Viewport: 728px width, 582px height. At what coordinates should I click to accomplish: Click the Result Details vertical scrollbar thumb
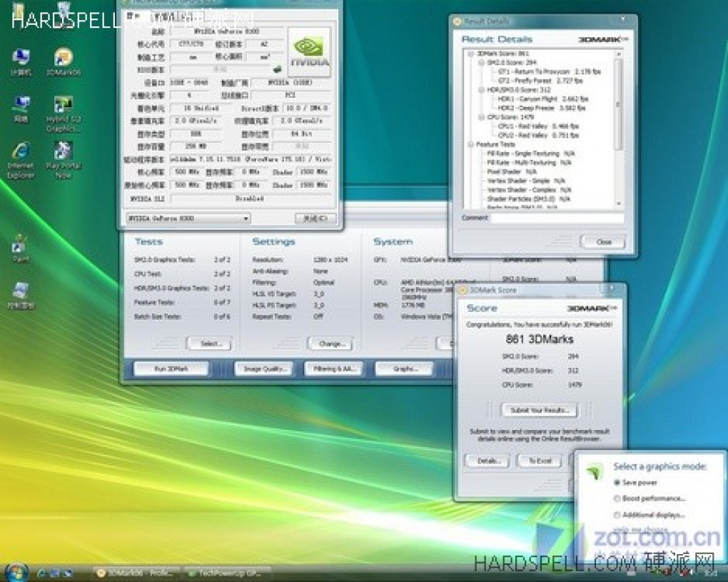coord(618,104)
